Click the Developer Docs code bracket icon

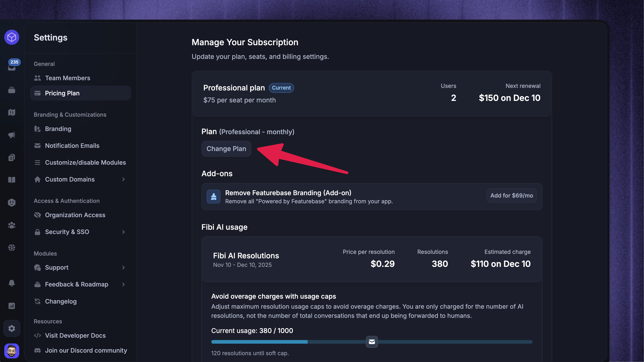click(37, 336)
